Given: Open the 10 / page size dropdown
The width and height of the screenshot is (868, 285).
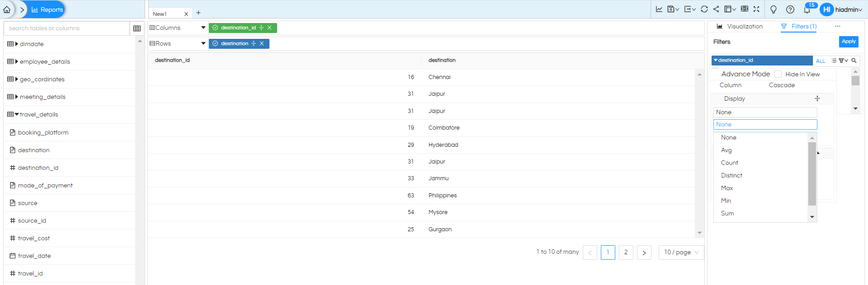Looking at the screenshot, I should pyautogui.click(x=681, y=252).
